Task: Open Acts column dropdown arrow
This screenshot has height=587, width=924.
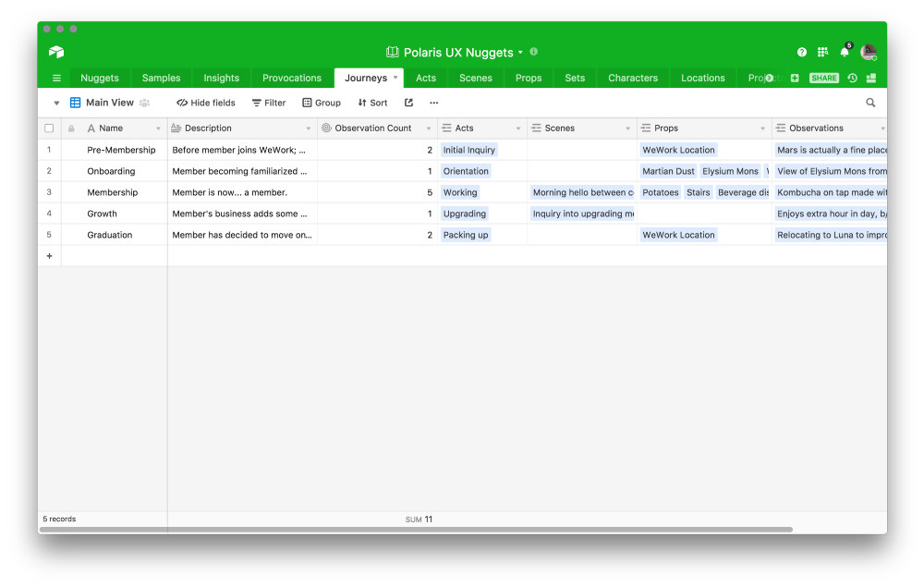Action: [518, 128]
